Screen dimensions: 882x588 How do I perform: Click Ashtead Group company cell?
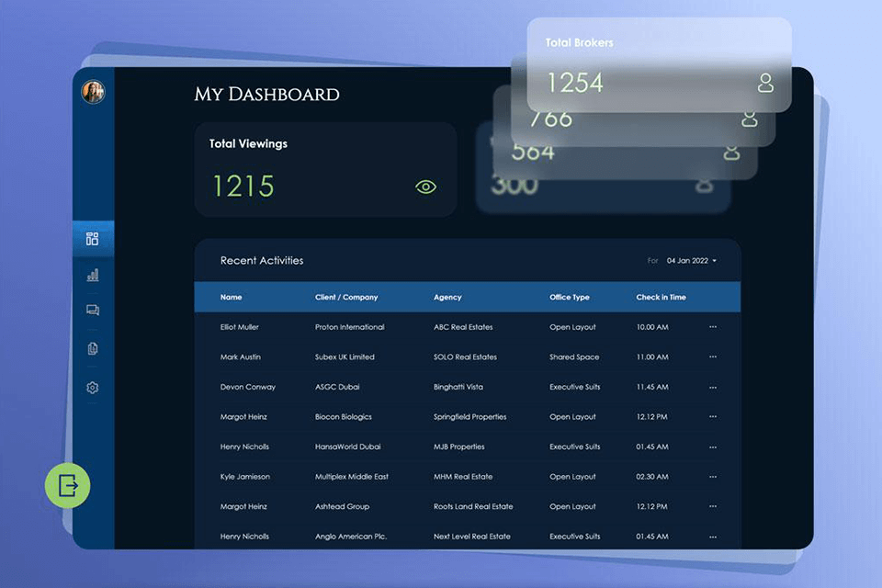click(342, 506)
